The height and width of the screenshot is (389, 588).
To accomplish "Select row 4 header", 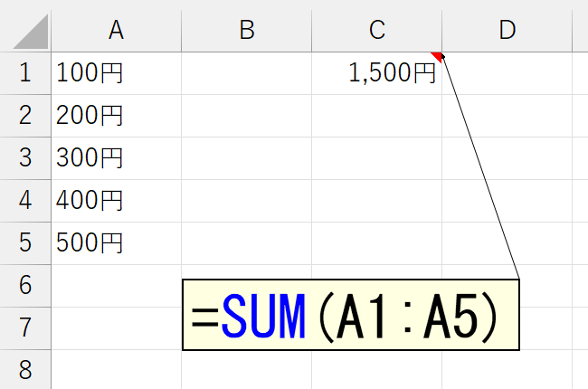I will pyautogui.click(x=25, y=200).
